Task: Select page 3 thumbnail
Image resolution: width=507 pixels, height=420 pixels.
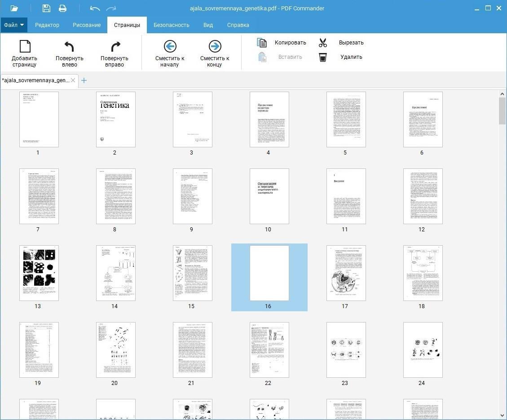Action: point(192,119)
